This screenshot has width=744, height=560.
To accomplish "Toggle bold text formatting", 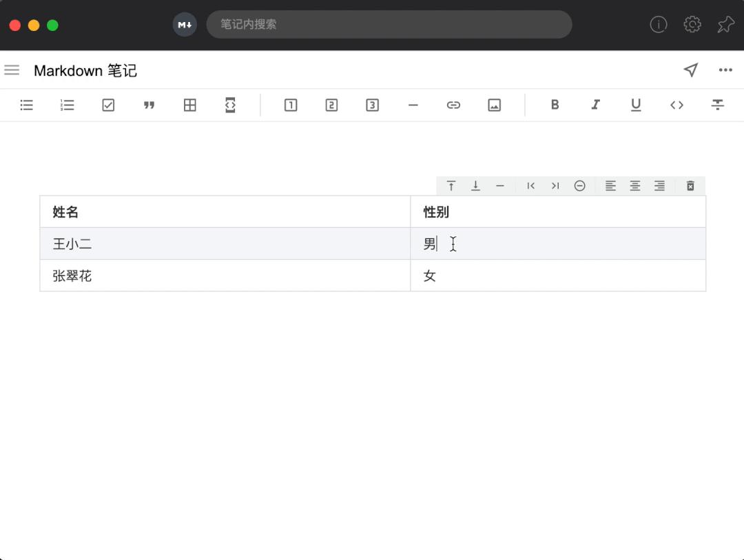I will click(555, 105).
